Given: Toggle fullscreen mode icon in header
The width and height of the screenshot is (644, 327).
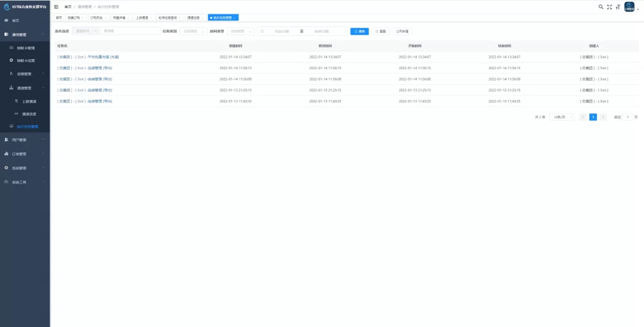Looking at the screenshot, I should point(609,7).
